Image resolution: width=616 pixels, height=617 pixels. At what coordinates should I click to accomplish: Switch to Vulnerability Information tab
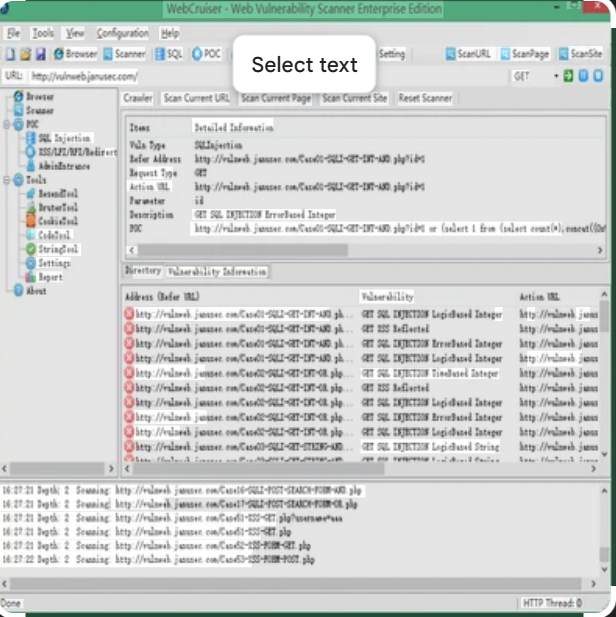coord(217,272)
